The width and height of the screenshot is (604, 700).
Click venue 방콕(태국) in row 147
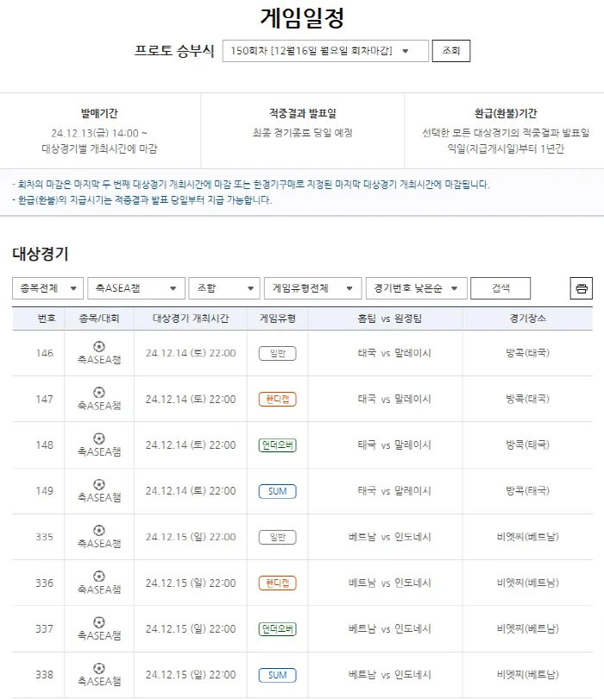528,399
